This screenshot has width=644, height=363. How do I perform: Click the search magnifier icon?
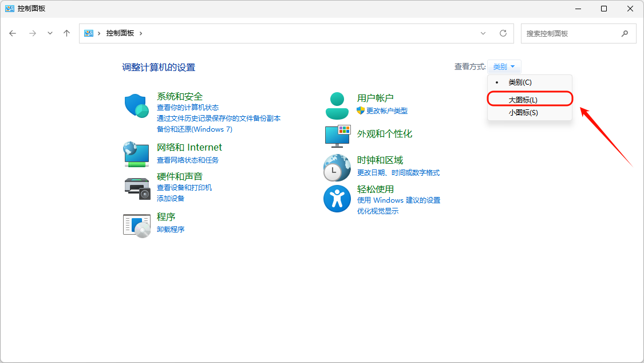(x=625, y=34)
